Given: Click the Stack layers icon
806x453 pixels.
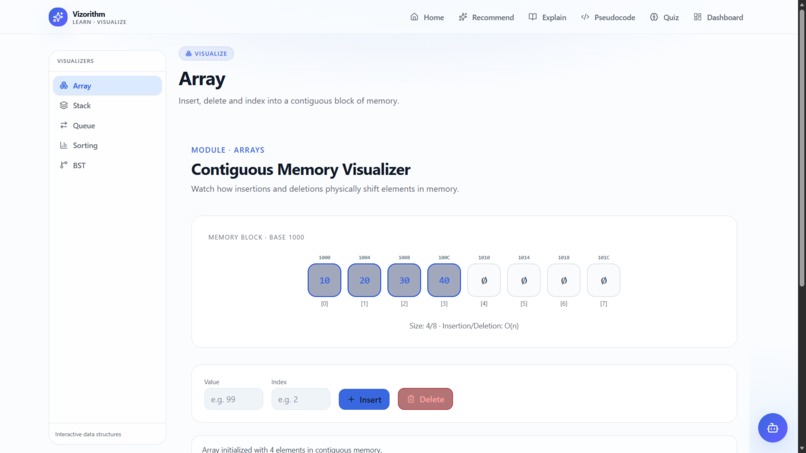Looking at the screenshot, I should (64, 105).
